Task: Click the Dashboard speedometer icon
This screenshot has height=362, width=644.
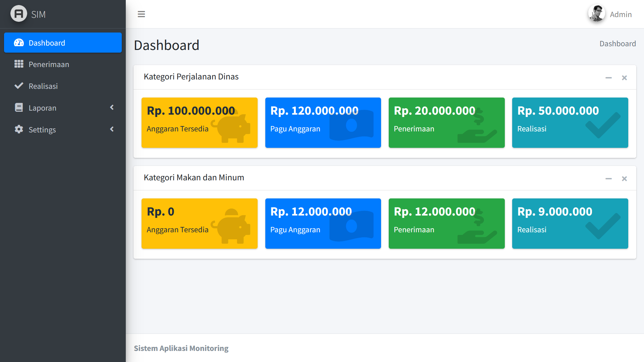Action: tap(19, 43)
